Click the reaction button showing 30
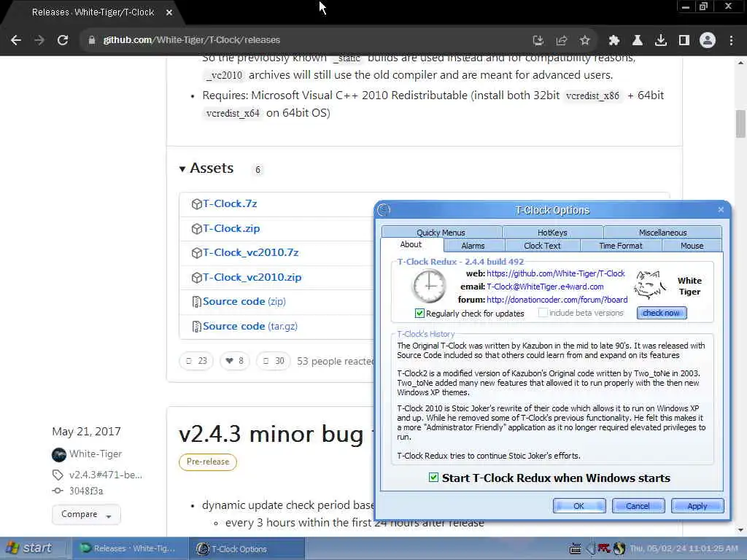 (x=273, y=361)
